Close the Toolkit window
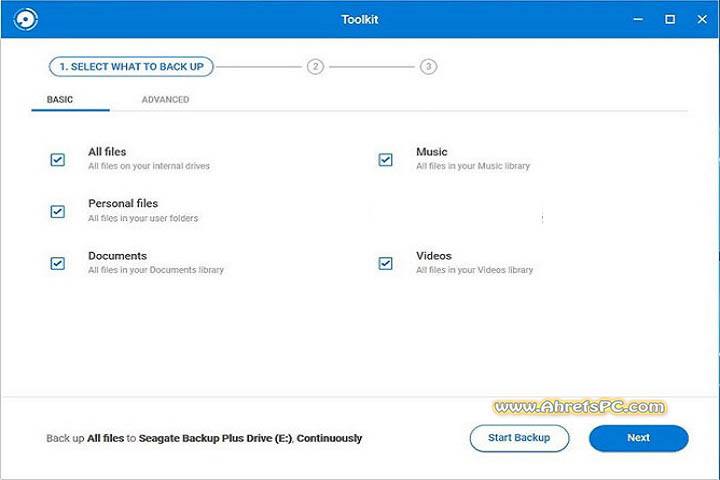720x480 pixels. (x=702, y=19)
